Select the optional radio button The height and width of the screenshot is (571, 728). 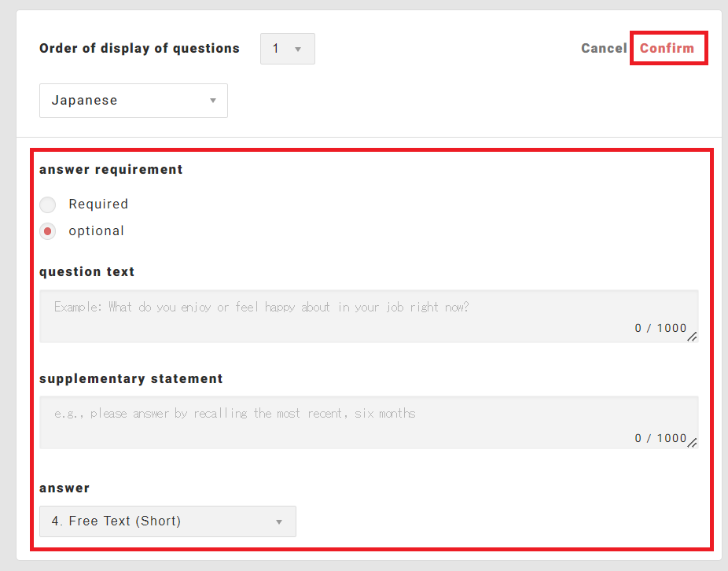point(48,231)
